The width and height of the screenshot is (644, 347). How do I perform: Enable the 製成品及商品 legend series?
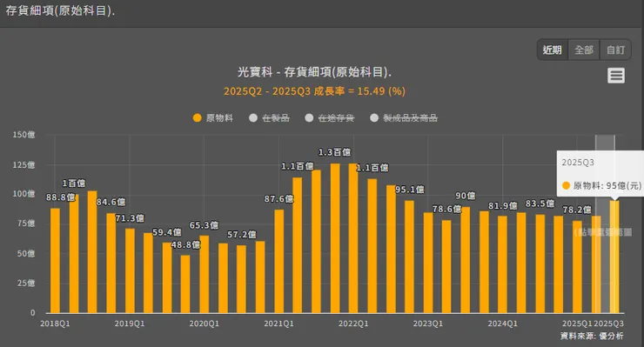click(404, 118)
